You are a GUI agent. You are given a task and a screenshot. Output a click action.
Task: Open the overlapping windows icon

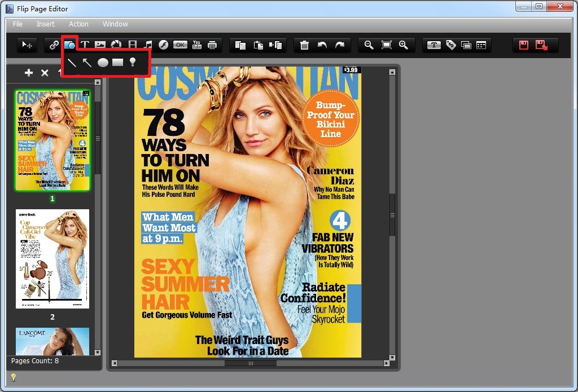coord(466,45)
